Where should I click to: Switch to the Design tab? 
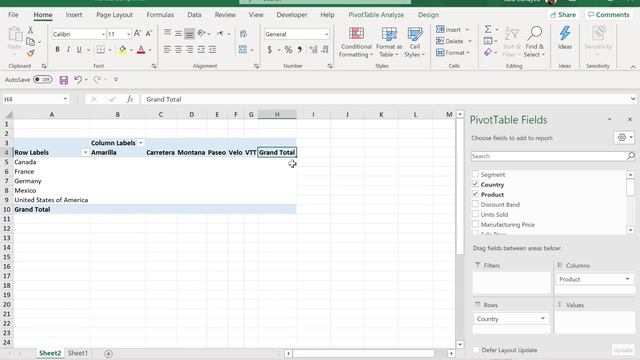click(x=428, y=15)
